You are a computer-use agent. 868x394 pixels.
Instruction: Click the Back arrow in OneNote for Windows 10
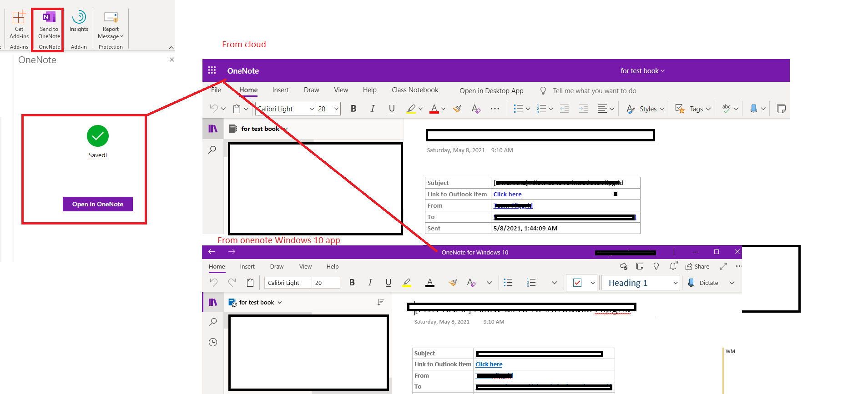[212, 251]
